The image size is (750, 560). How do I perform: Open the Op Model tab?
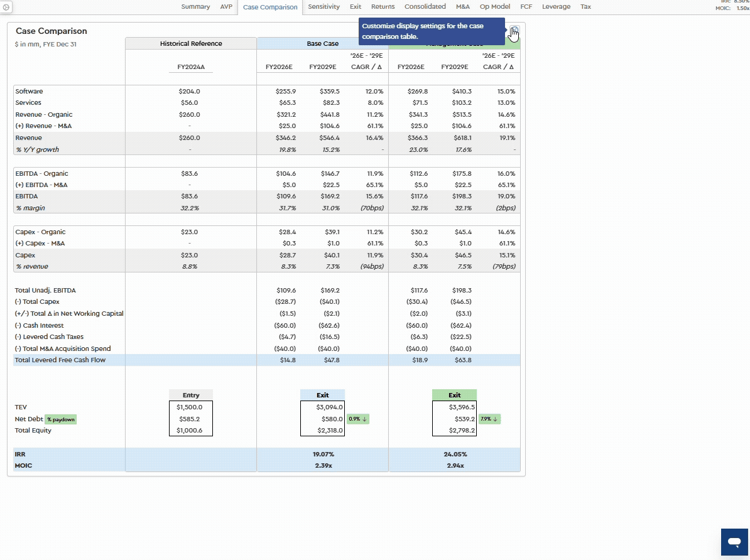(x=495, y=7)
